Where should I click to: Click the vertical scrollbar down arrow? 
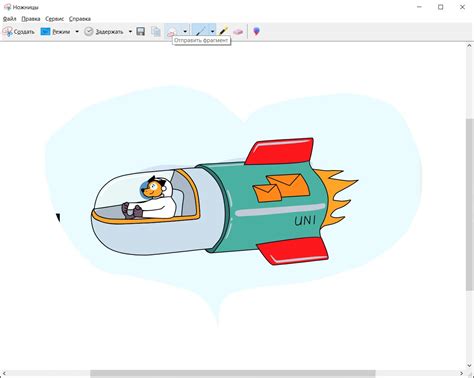click(x=469, y=365)
